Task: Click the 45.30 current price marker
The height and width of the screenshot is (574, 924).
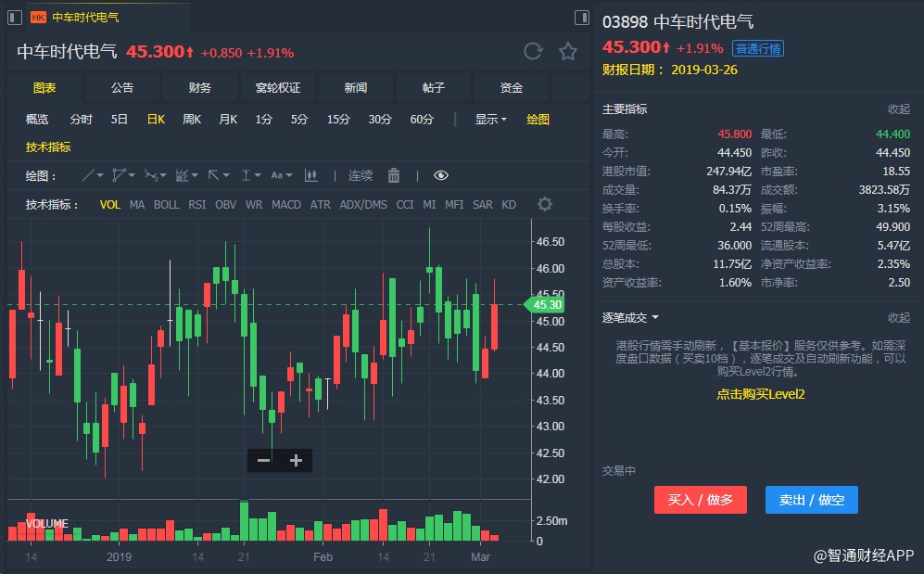Action: pos(544,305)
